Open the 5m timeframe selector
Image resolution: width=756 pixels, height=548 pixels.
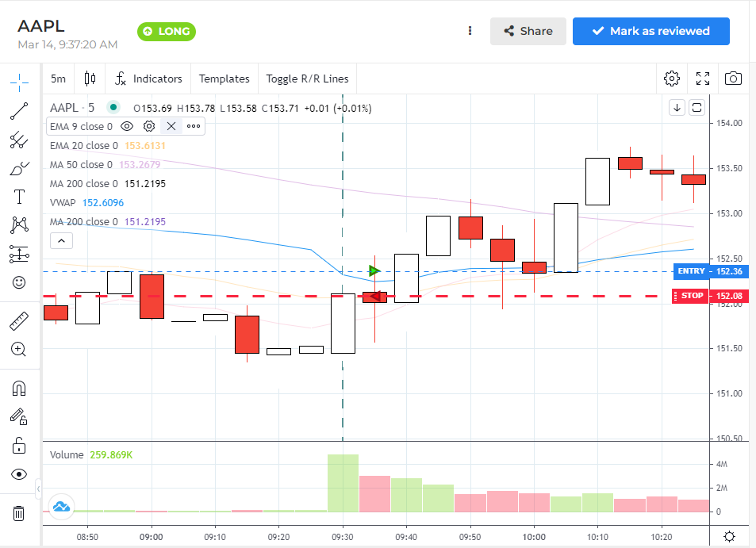[59, 79]
